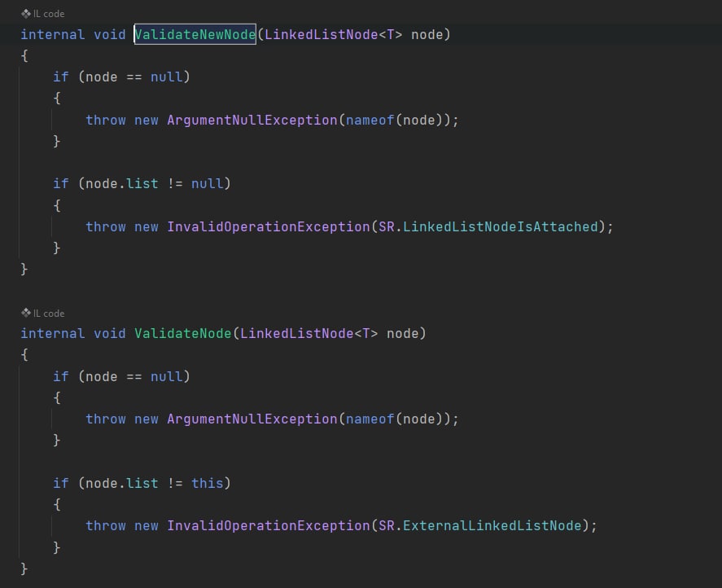Click InvalidOperationException with ExternalLinkedListNode

point(269,526)
